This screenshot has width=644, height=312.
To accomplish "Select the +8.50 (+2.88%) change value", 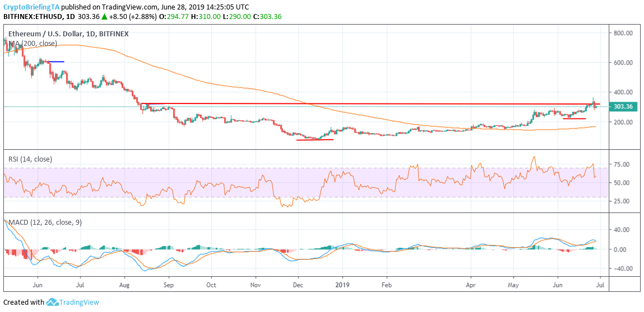I will [134, 17].
